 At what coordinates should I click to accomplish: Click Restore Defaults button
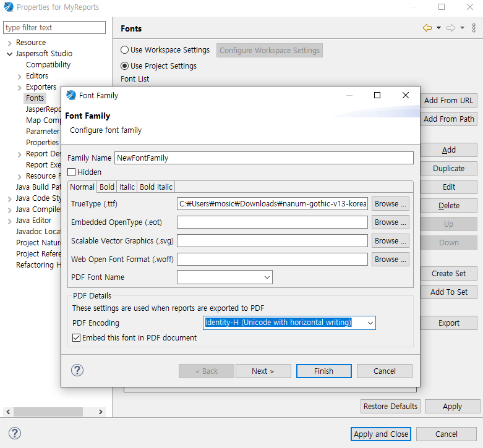(x=390, y=406)
